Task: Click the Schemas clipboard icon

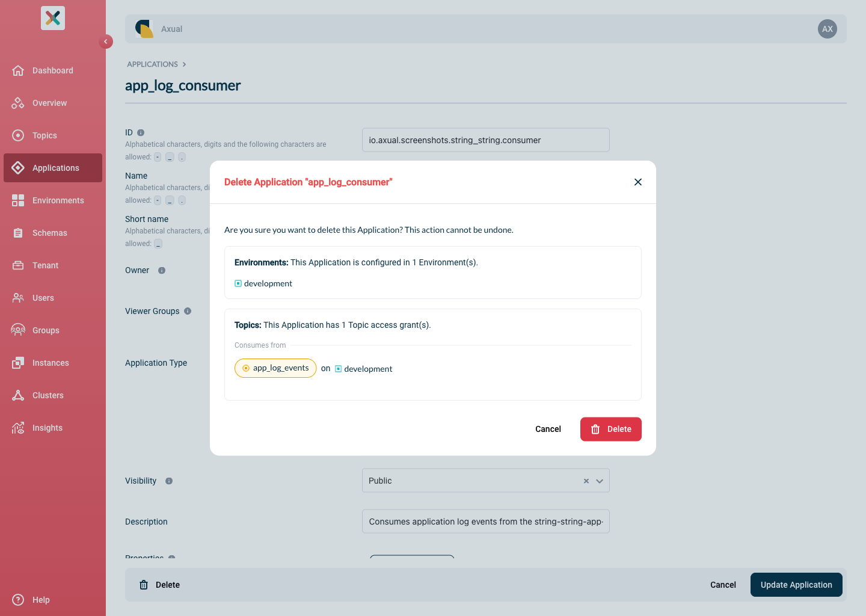Action: [x=18, y=233]
